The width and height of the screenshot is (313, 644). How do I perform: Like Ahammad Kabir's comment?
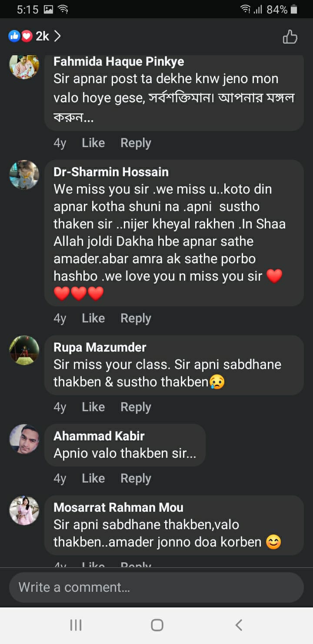[93, 478]
